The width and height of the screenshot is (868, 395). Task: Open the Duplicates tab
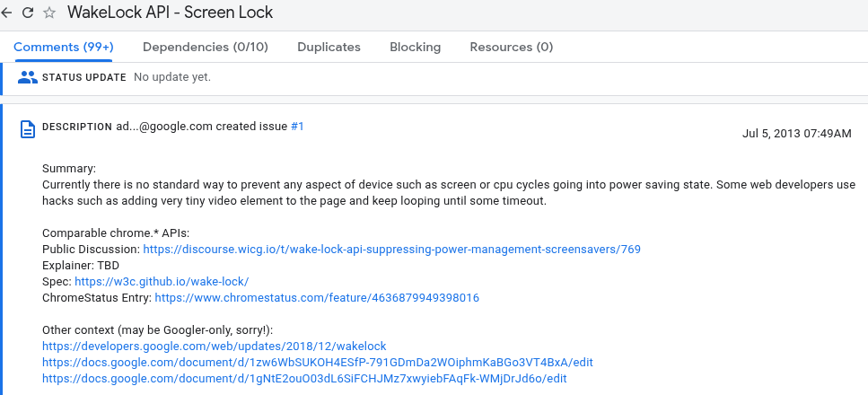[329, 47]
